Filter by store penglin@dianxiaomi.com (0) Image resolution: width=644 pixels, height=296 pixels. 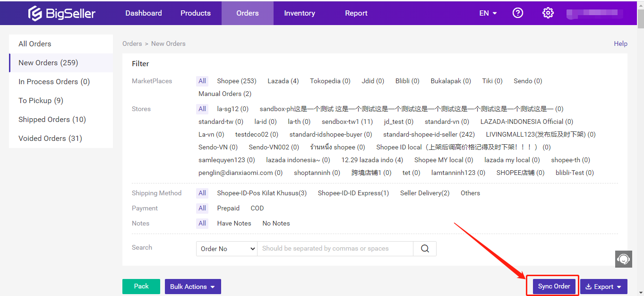click(x=240, y=173)
